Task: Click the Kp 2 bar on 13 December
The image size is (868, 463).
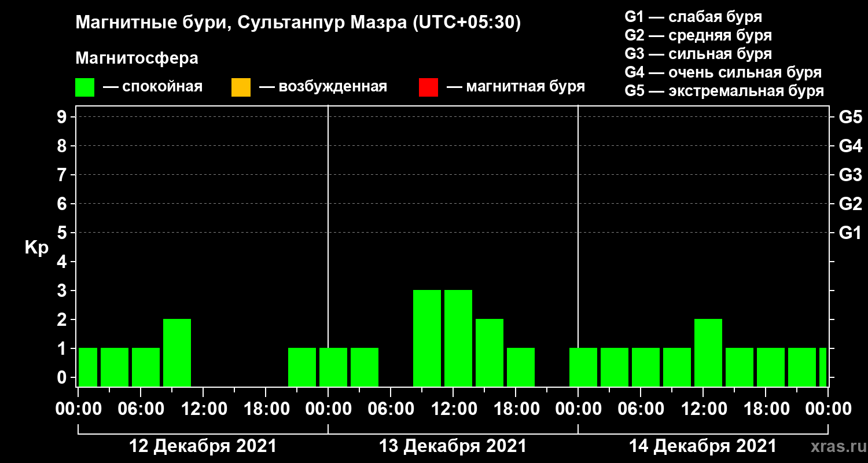Action: [x=490, y=352]
